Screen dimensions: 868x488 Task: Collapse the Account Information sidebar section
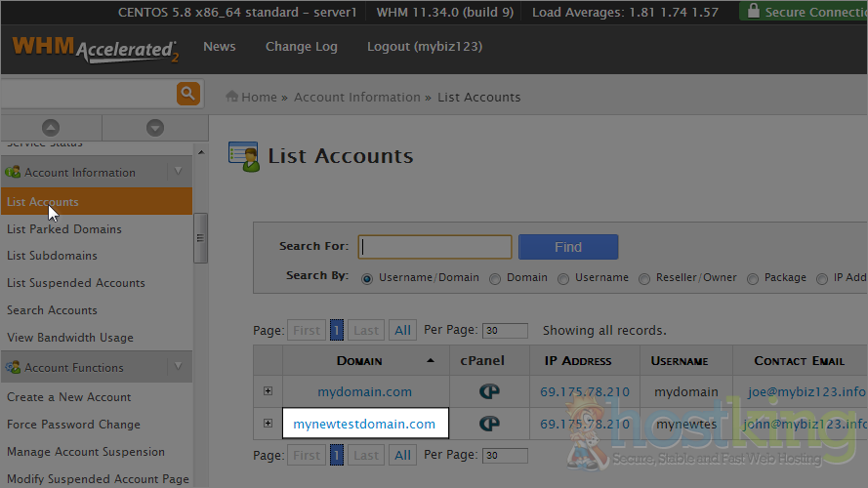click(178, 172)
